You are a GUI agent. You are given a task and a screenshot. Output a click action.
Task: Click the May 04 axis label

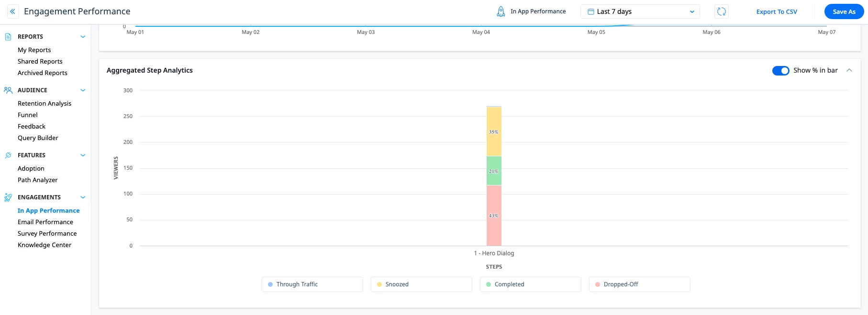(x=481, y=32)
